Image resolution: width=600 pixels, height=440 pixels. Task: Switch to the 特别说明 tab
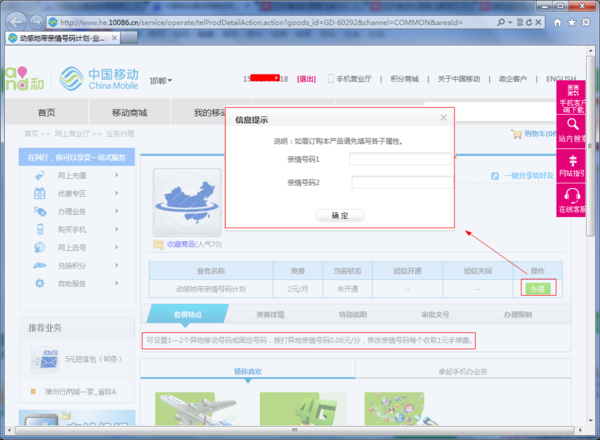(x=353, y=315)
